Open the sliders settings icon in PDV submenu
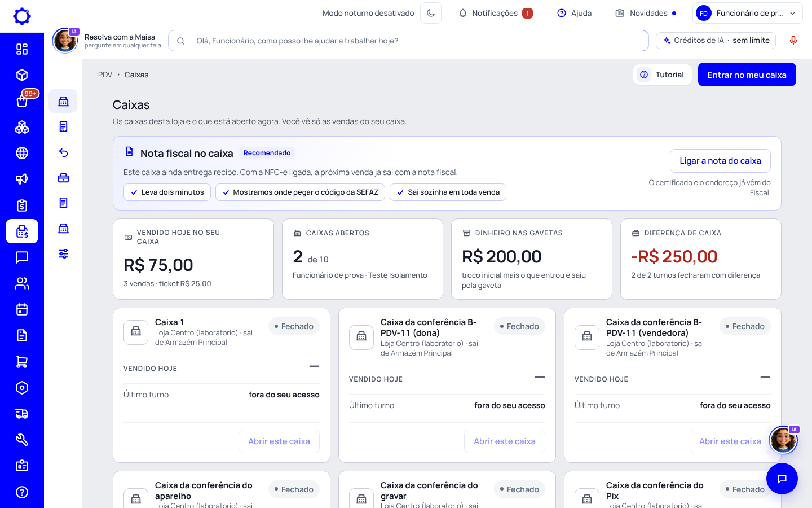The width and height of the screenshot is (812, 508). point(63,254)
